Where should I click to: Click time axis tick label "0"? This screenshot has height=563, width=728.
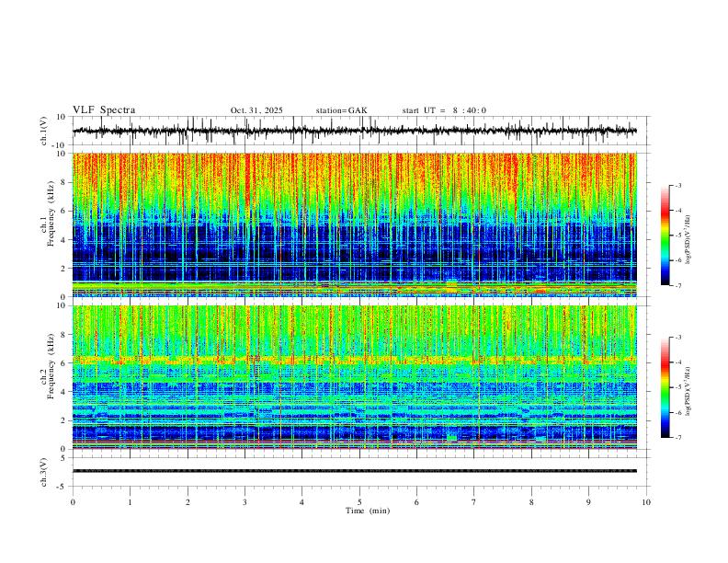[73, 502]
